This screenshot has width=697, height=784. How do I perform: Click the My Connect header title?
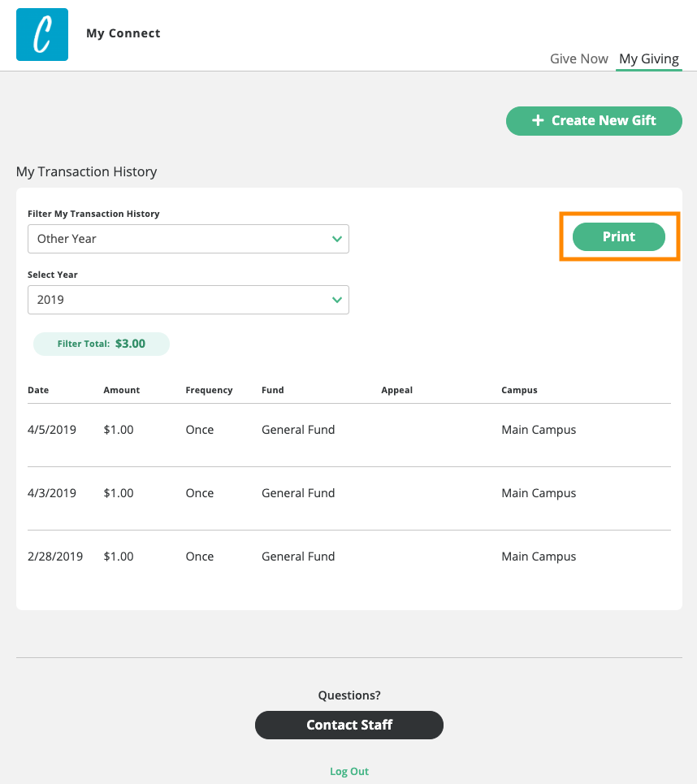(x=123, y=33)
